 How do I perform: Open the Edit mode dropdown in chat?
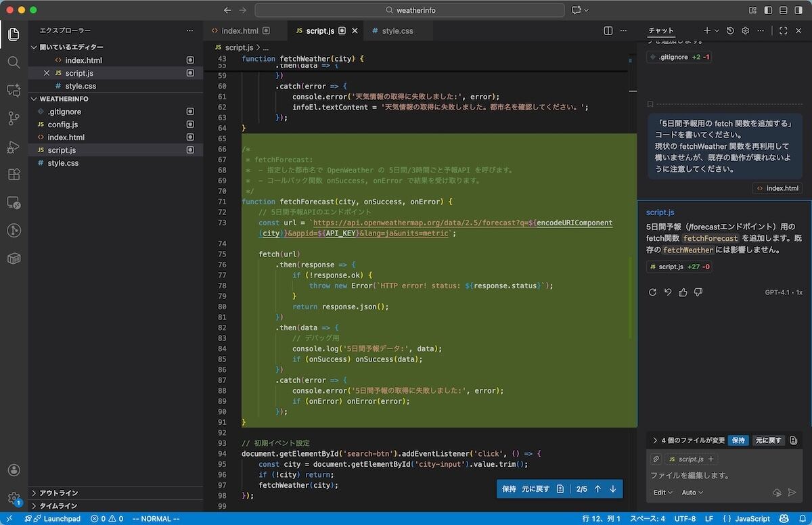point(663,493)
